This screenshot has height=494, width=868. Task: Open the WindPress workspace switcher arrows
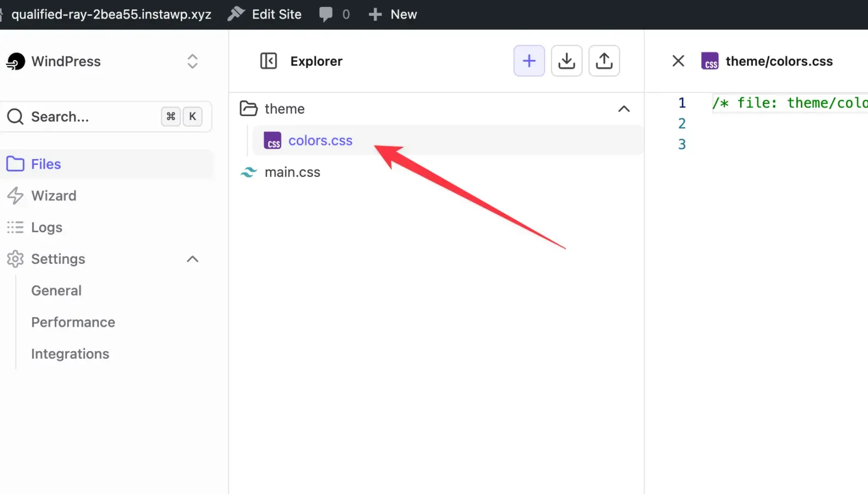pos(193,61)
